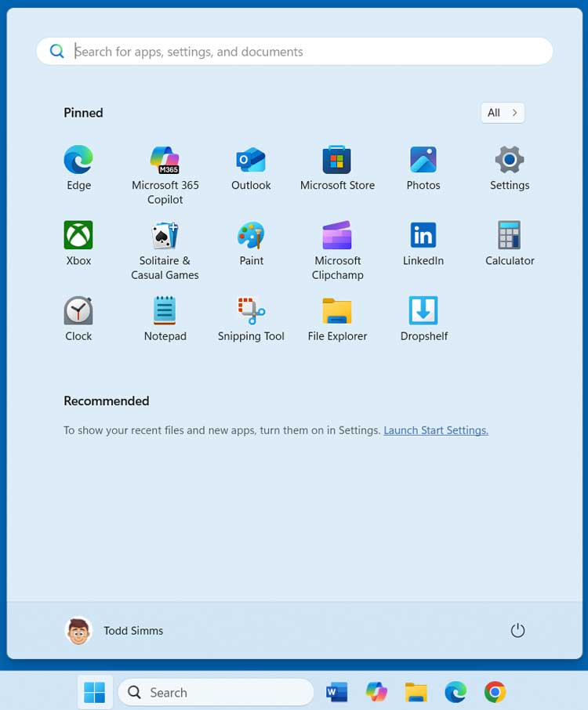Click the Launch Start Settings link
Screen dimensions: 588x710
click(x=436, y=430)
